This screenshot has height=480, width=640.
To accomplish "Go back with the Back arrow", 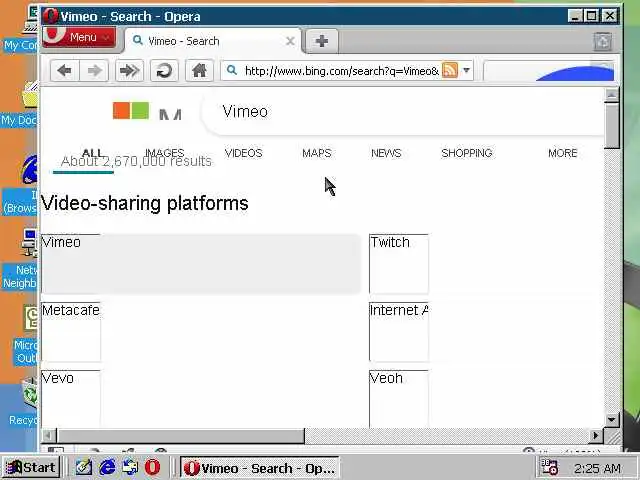I will click(64, 71).
